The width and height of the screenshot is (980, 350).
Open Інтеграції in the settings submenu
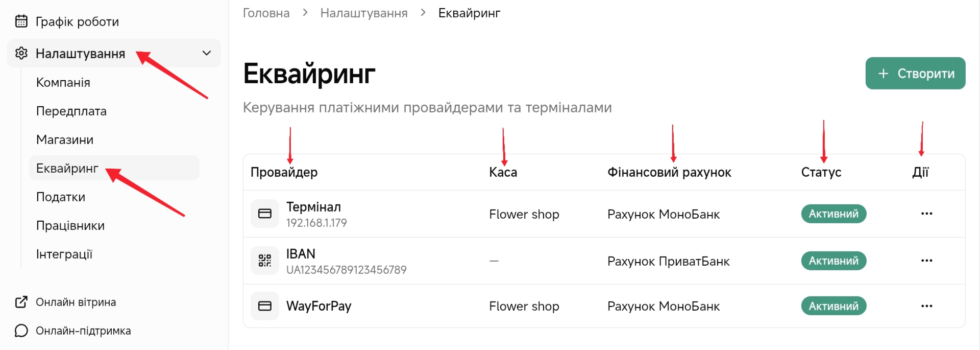(64, 254)
